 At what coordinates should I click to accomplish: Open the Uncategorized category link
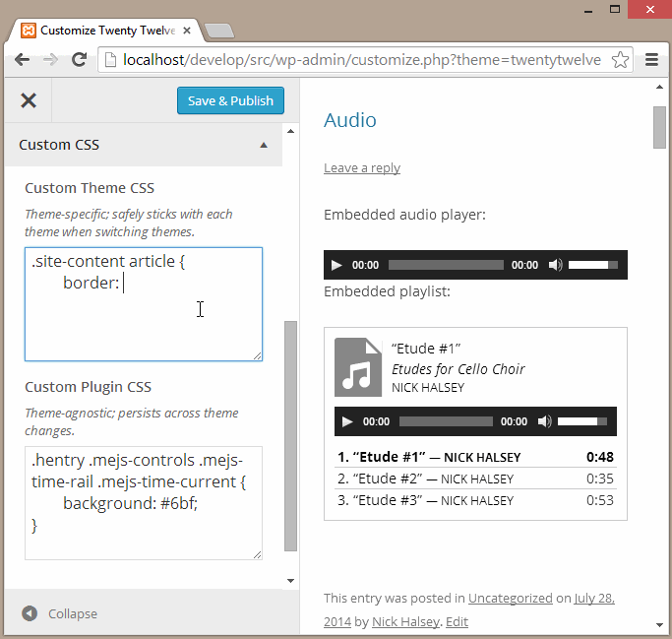coord(510,598)
